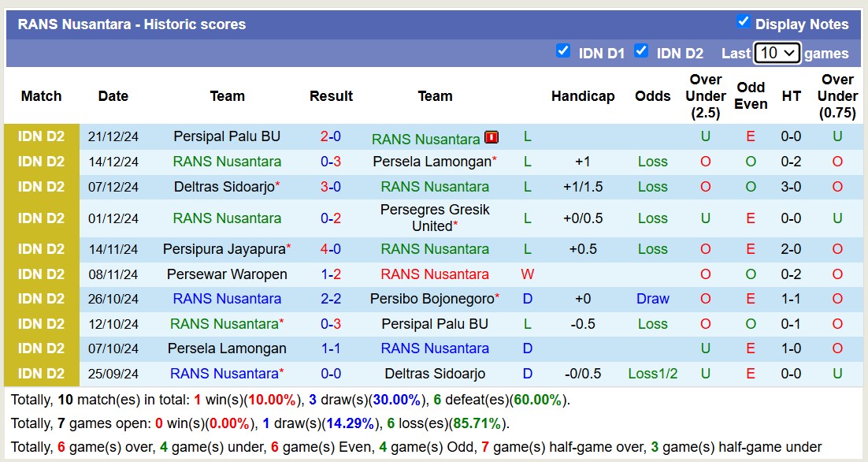868x462 pixels.
Task: Open Persegres Gresik United team link
Action: coord(435,218)
